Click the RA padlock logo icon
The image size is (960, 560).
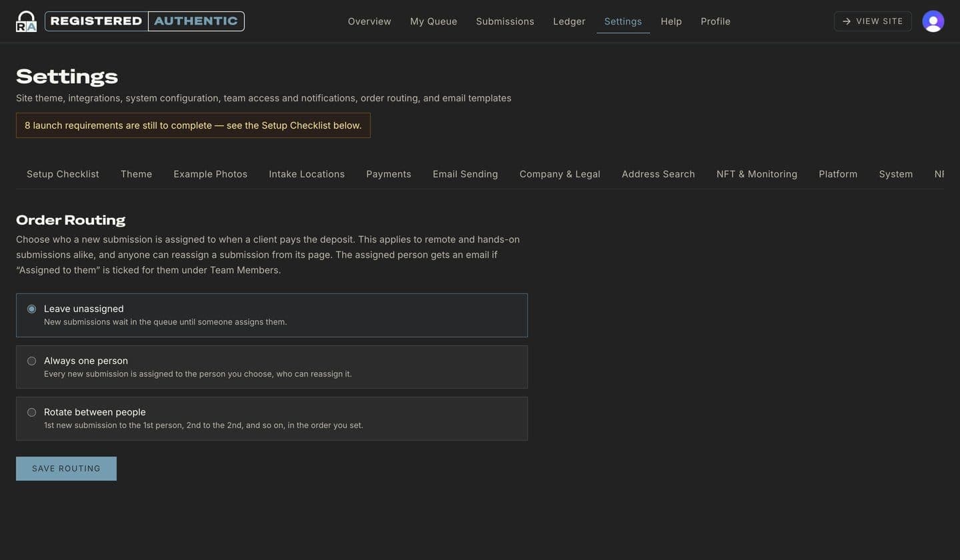tap(26, 21)
